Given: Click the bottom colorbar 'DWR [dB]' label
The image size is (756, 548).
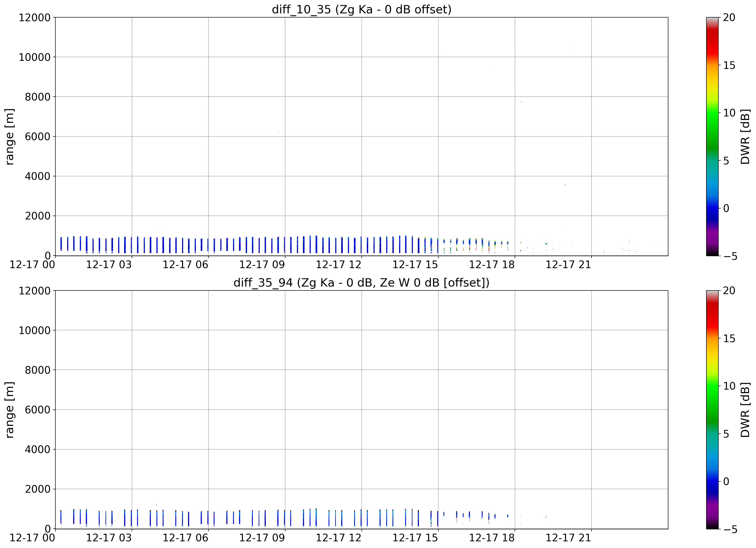Looking at the screenshot, I should (x=745, y=410).
